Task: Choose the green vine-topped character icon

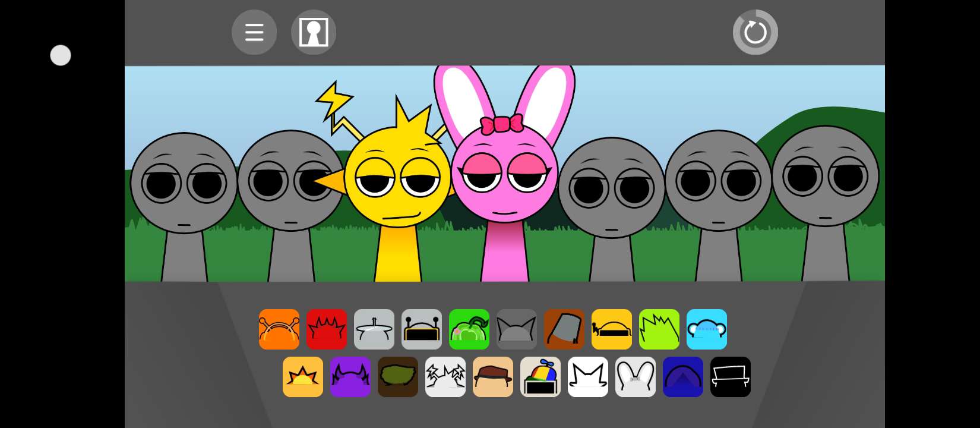Action: click(469, 329)
